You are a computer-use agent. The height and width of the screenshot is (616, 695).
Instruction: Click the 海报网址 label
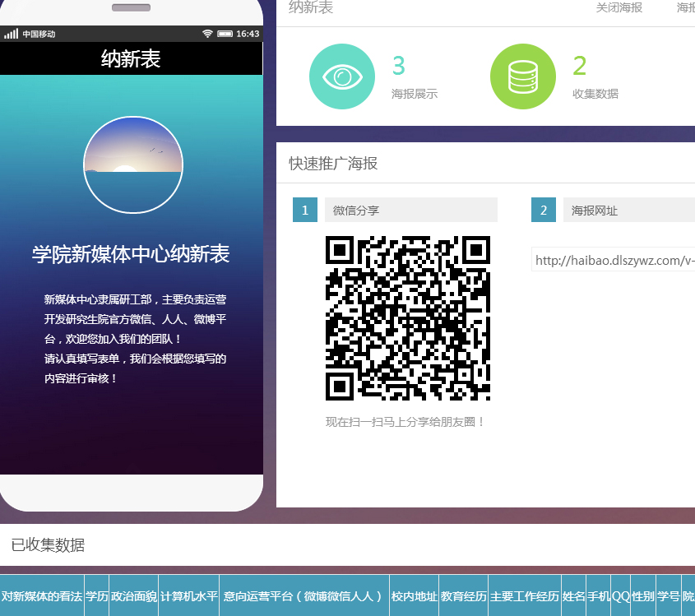point(595,211)
